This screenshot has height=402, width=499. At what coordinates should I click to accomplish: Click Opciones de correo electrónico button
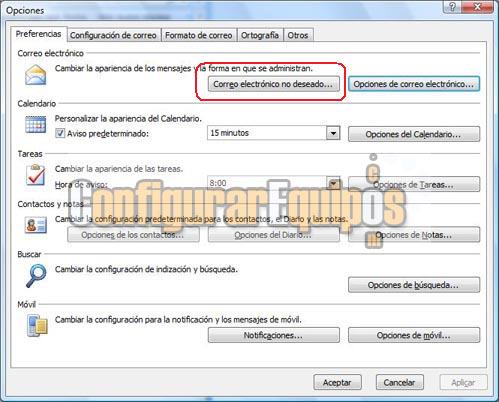pyautogui.click(x=414, y=84)
